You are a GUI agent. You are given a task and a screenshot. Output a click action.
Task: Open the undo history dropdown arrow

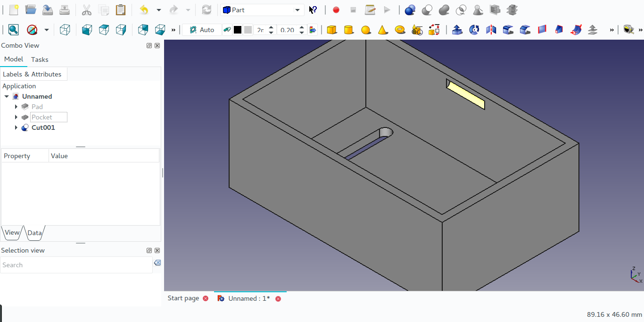click(x=159, y=10)
